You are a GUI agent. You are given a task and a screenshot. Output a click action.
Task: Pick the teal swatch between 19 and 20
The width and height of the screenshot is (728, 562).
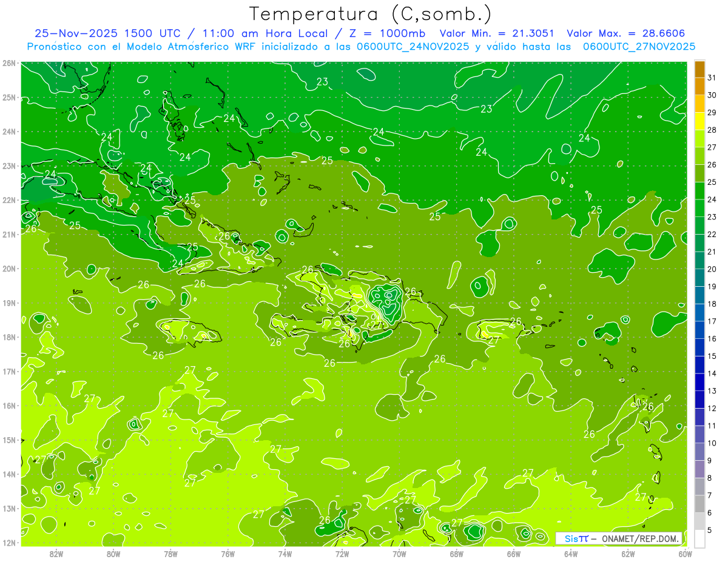point(699,278)
